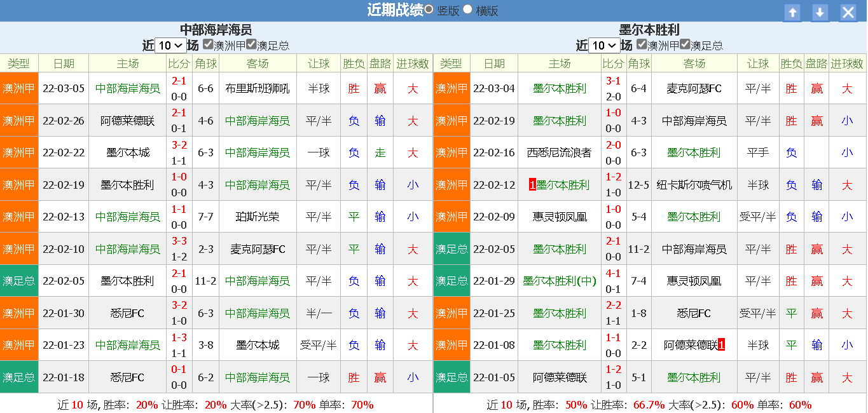This screenshot has height=413, width=868.
Task: Uncheck 澳足总 checkbox under 墨尔本胜利
Action: tap(685, 44)
